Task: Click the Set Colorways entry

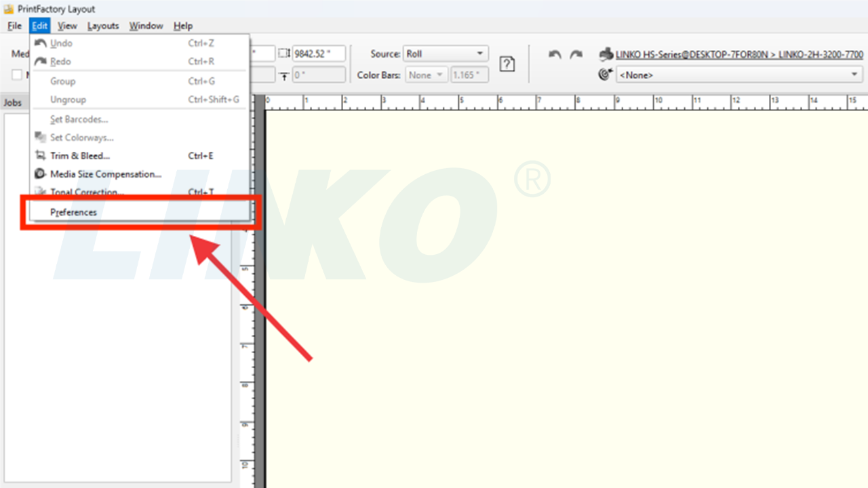Action: (x=140, y=138)
